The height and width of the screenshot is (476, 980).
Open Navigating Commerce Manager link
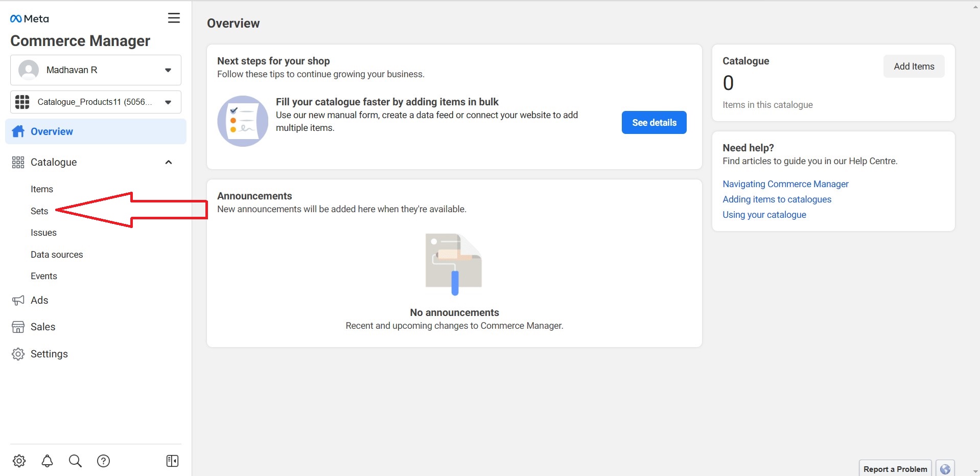click(x=785, y=184)
